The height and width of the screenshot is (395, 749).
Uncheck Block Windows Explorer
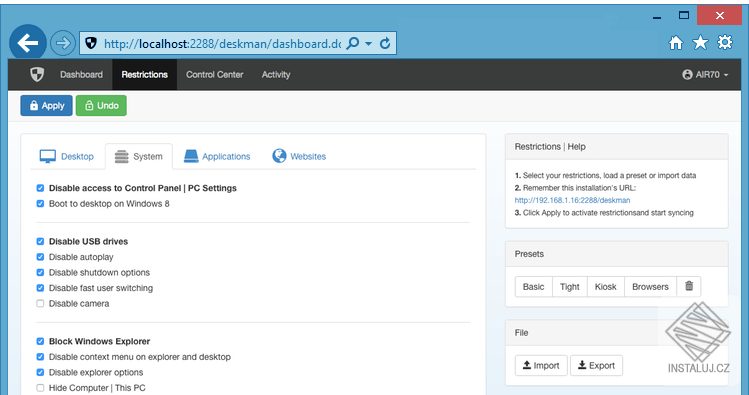40,342
